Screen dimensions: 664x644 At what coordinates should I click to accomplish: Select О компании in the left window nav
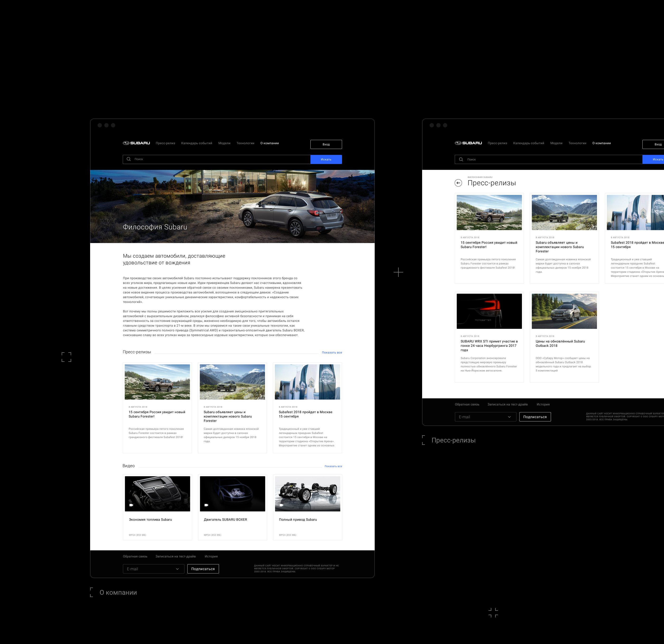270,143
